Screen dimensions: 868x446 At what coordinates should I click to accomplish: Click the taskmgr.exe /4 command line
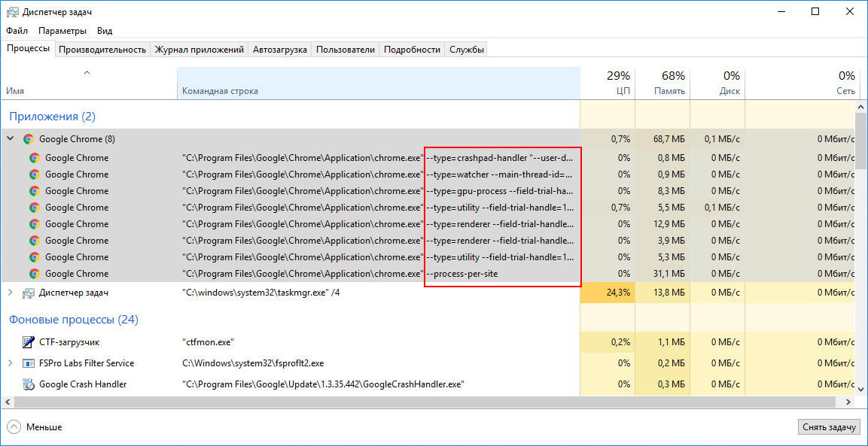[260, 293]
